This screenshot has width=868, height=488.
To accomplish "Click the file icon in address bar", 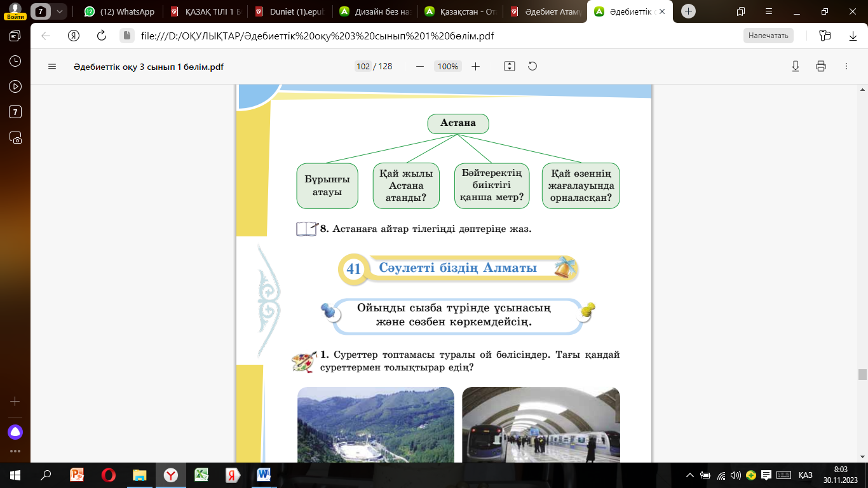I will 126,36.
